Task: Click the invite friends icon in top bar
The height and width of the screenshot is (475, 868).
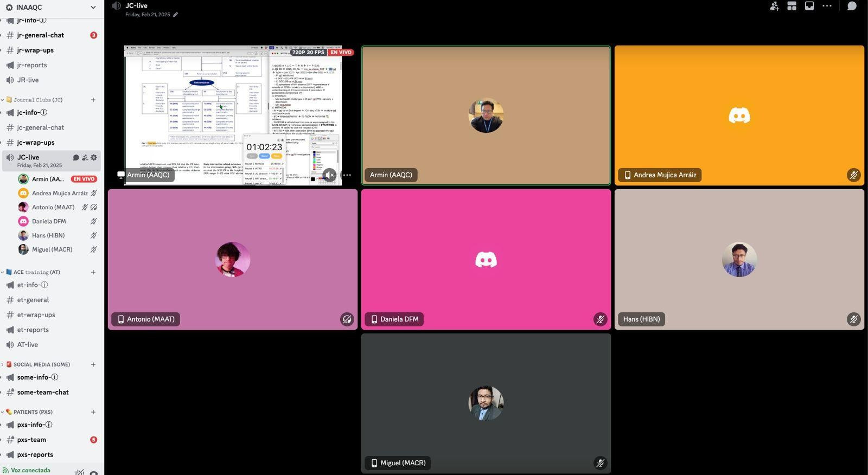Action: 774,6
